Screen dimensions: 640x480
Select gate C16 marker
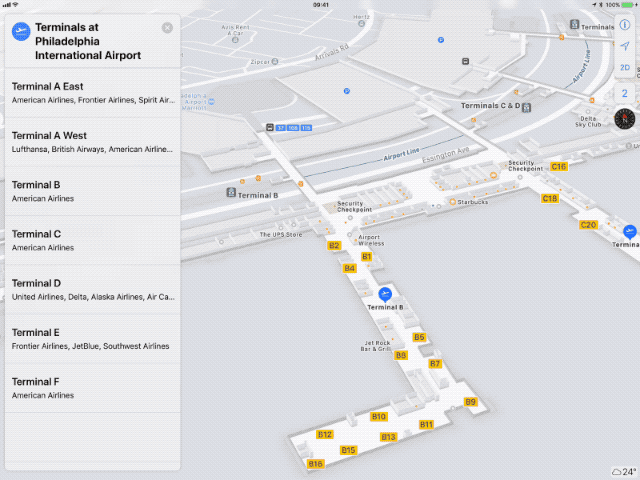click(x=559, y=166)
